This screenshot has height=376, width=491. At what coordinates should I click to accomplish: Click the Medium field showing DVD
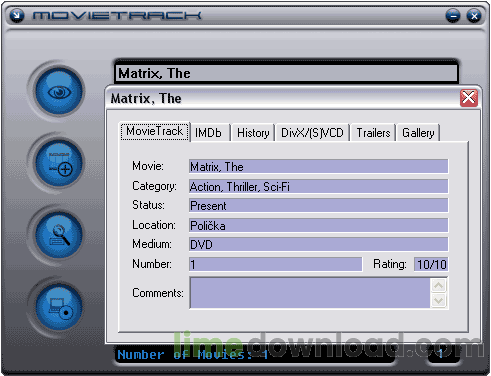click(318, 244)
